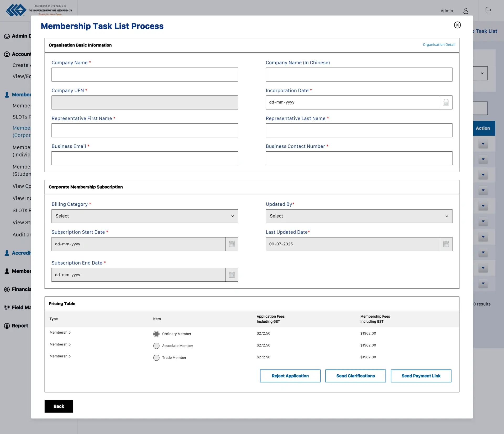Click the SCAL logo in the header
504x434 pixels.
tap(16, 10)
